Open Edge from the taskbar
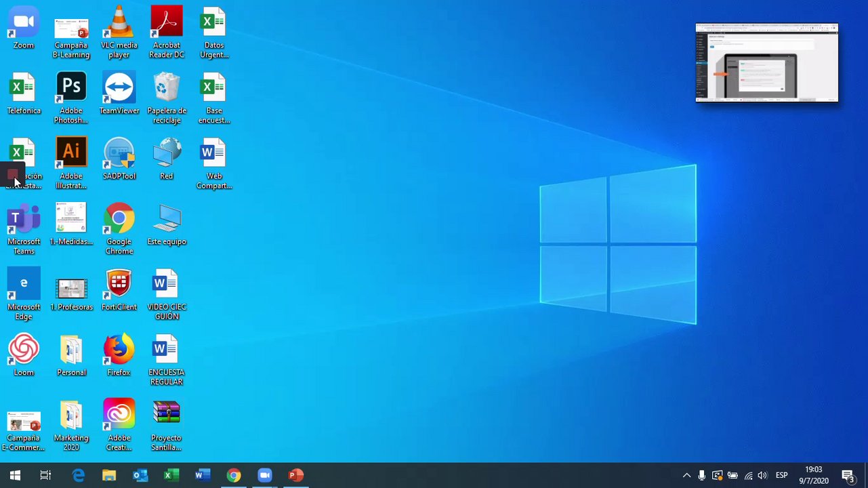This screenshot has width=868, height=488. [79, 475]
